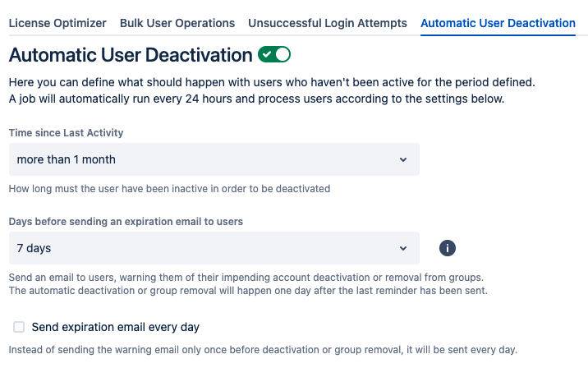Click the info icon beside 7 days dropdown
This screenshot has height=368, width=588.
(448, 248)
